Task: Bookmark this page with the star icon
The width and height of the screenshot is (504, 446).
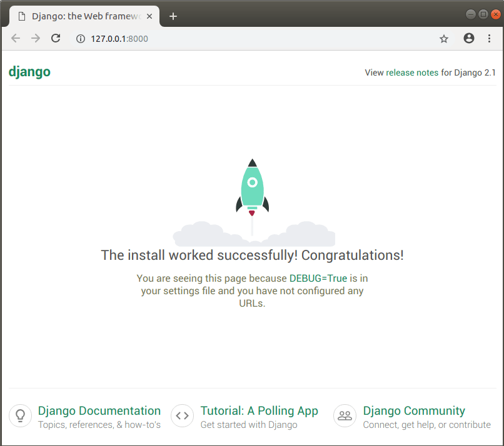Action: [x=444, y=39]
